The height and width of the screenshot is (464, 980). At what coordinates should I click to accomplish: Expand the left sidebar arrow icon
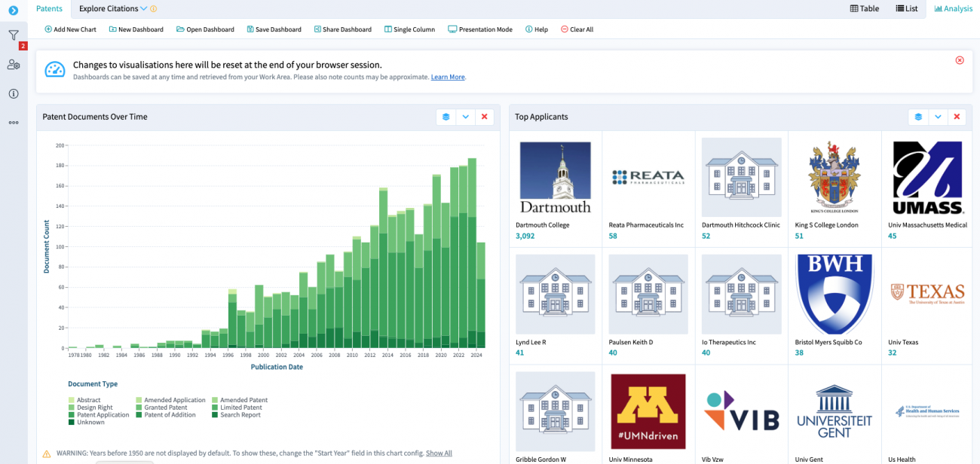pyautogui.click(x=13, y=10)
